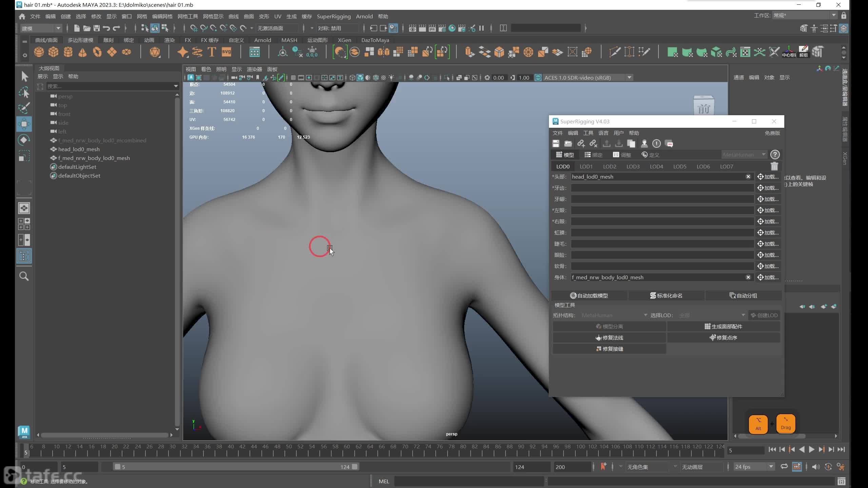Open the 网格工具 menu
This screenshot has height=488, width=868.
[188, 16]
